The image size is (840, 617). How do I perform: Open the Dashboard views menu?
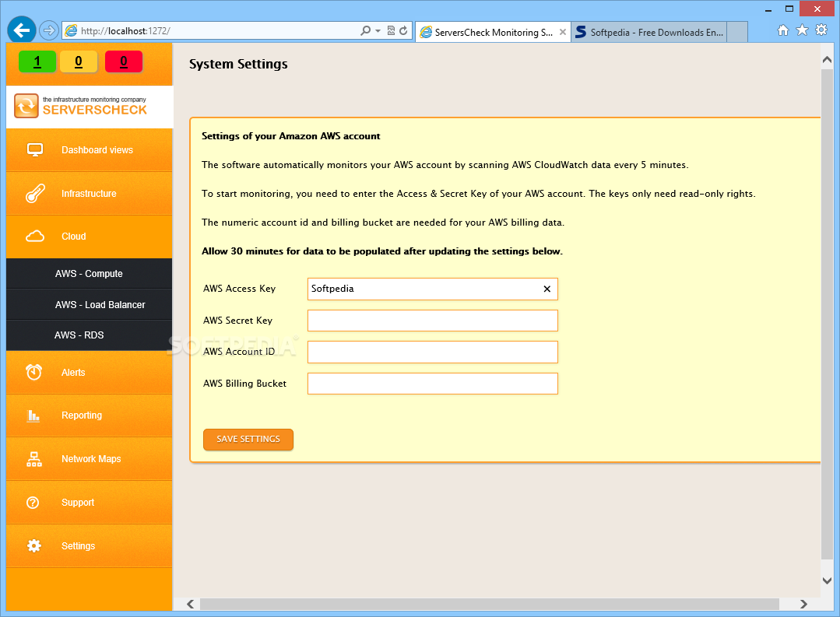pyautogui.click(x=89, y=150)
